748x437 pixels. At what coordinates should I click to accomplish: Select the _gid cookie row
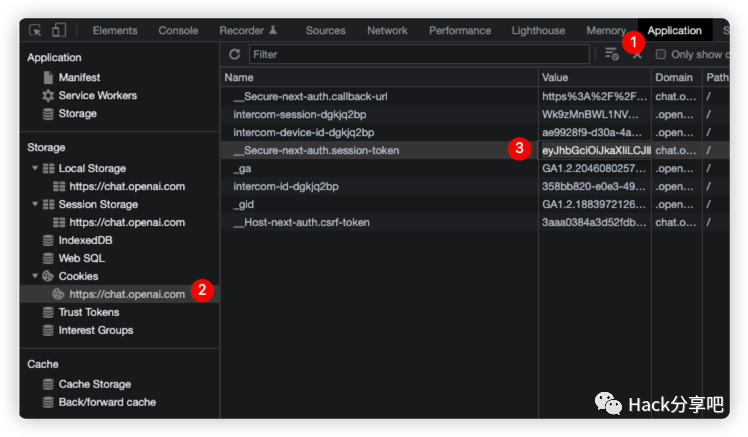pos(475,204)
